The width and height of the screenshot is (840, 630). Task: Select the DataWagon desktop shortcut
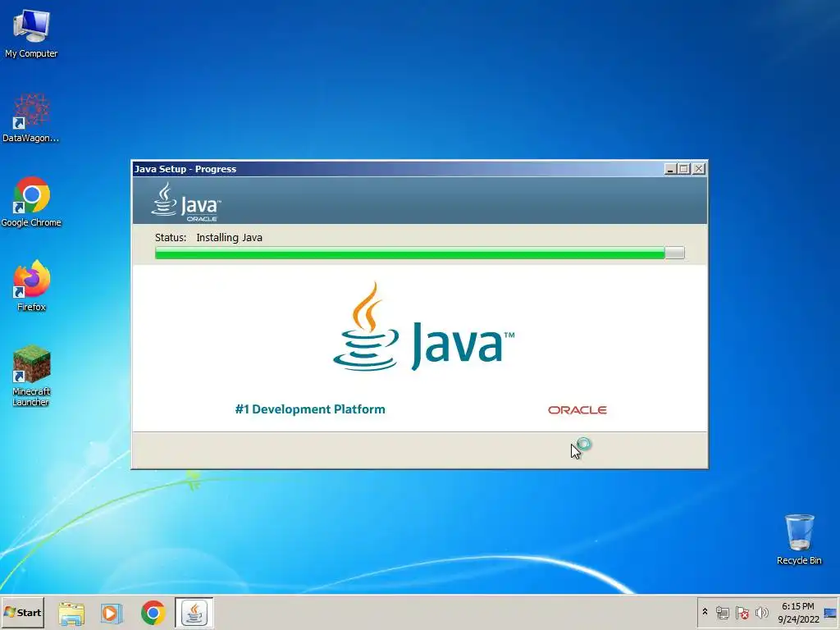pos(31,118)
